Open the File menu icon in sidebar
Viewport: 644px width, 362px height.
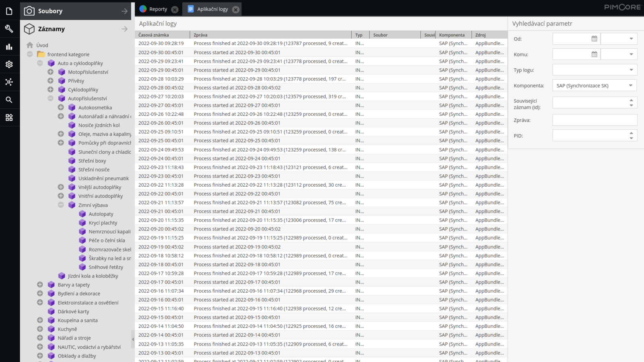pyautogui.click(x=9, y=11)
